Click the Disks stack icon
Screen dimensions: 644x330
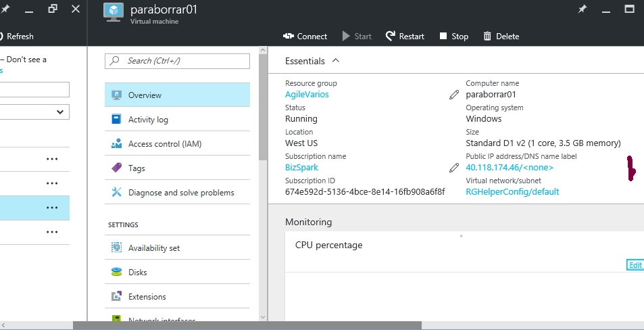[x=117, y=272]
